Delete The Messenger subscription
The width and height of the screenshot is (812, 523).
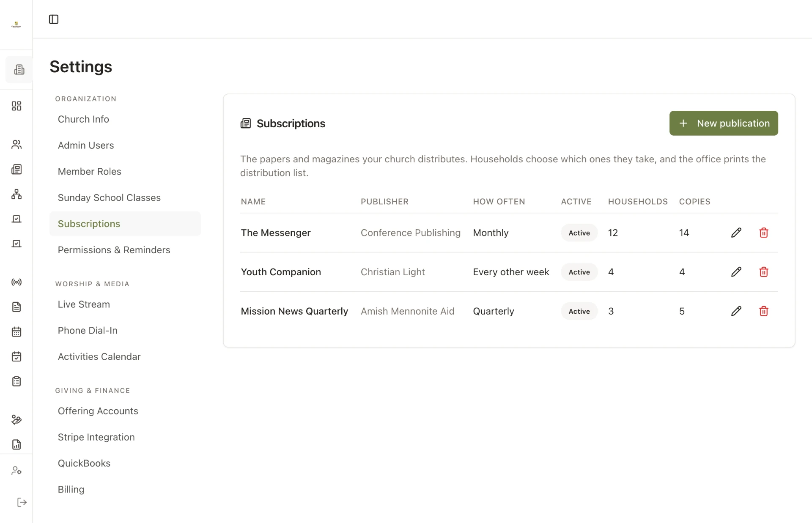click(x=763, y=233)
